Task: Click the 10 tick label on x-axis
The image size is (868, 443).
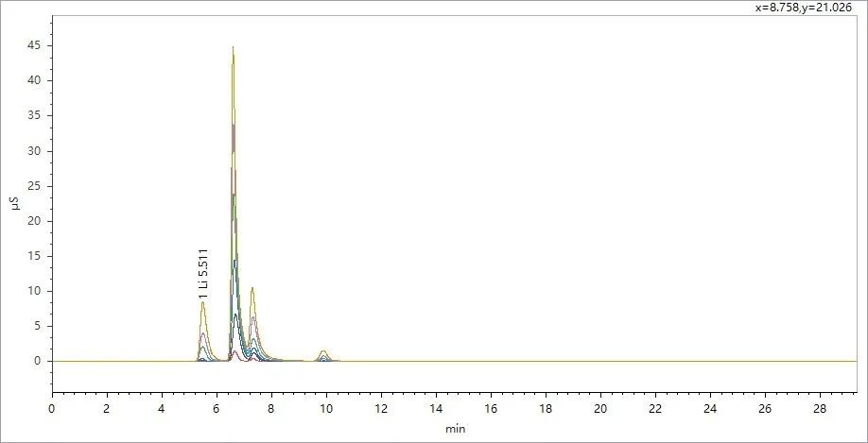Action: pyautogui.click(x=326, y=408)
